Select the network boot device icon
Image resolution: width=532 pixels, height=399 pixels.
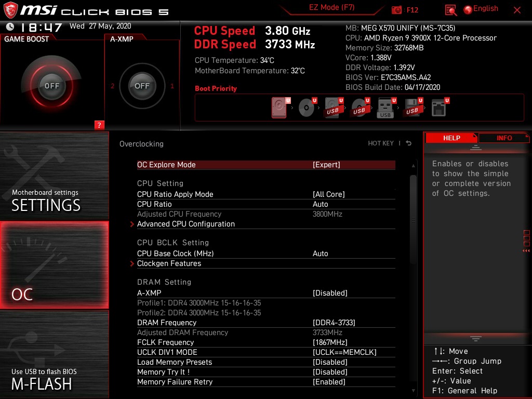[x=438, y=108]
